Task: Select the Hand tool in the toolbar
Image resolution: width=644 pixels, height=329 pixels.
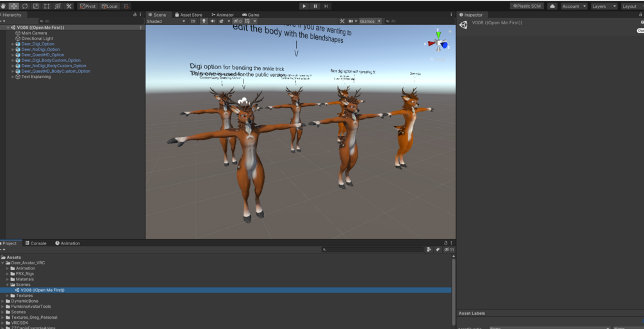Action: pos(3,6)
